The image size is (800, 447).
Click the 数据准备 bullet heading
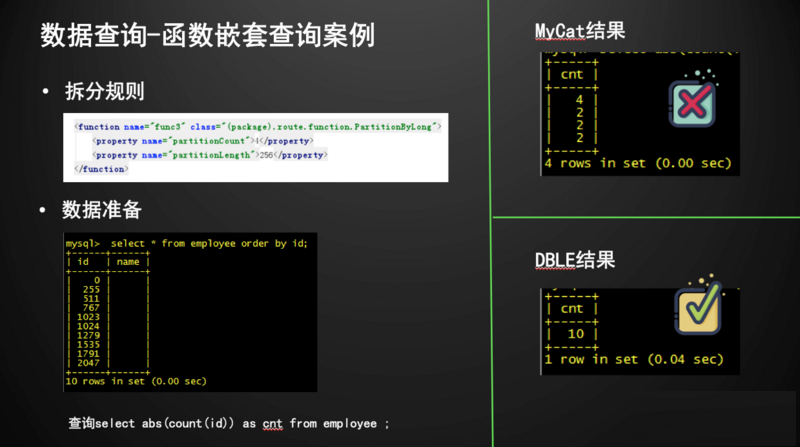pos(103,210)
